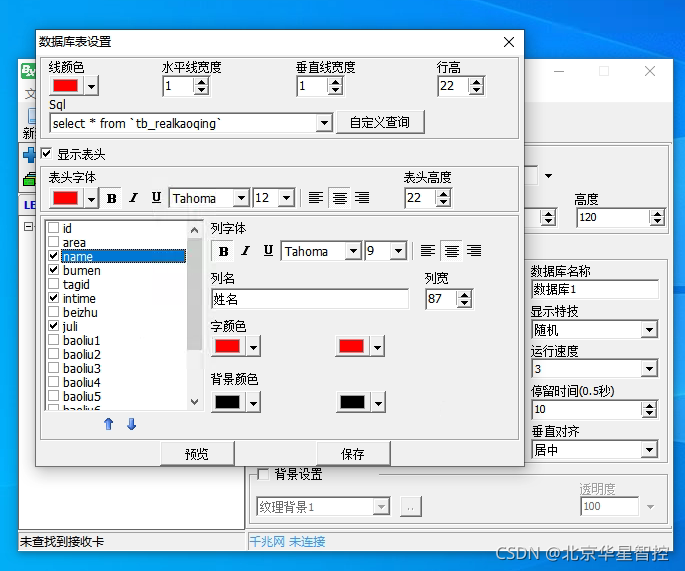This screenshot has width=685, height=571.
Task: Open the 显示特技 dropdown
Action: (x=649, y=329)
